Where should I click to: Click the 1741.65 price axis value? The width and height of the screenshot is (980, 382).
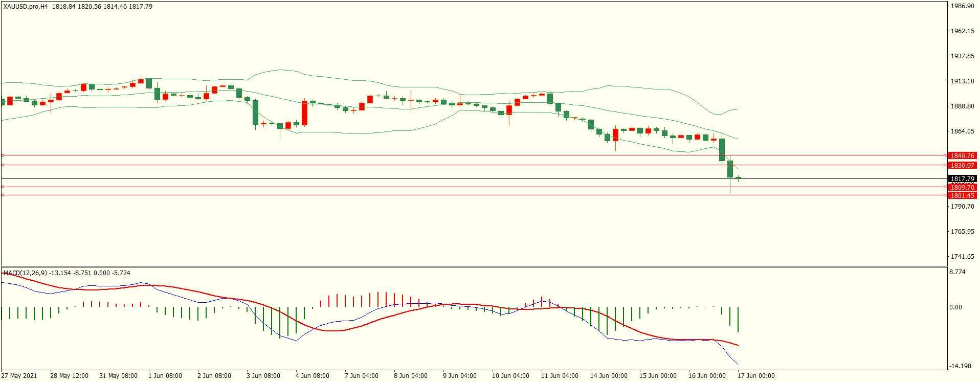point(962,257)
